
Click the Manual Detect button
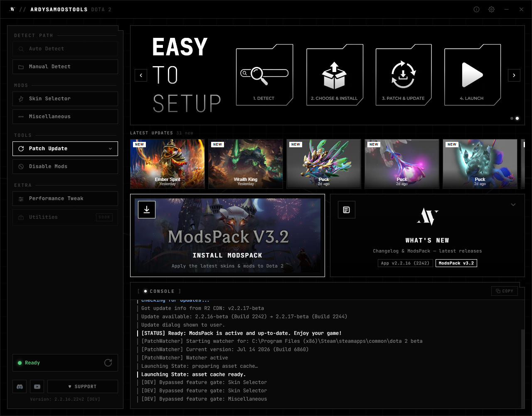(65, 67)
